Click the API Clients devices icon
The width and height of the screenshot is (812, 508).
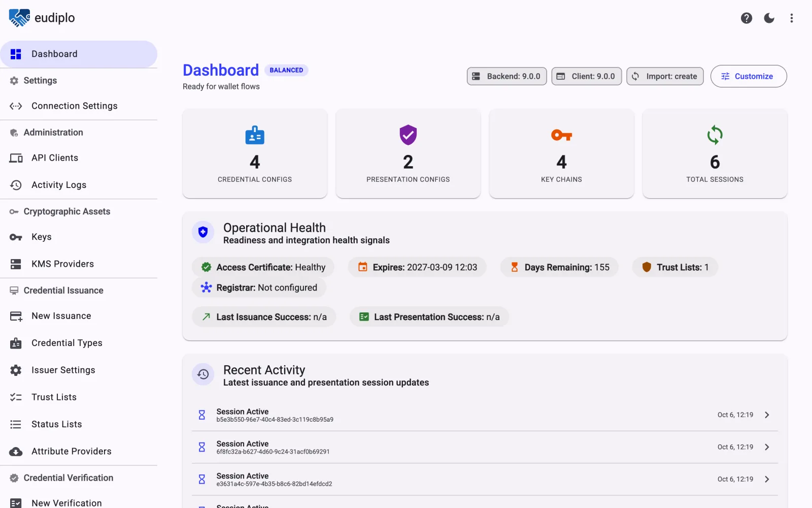pyautogui.click(x=16, y=158)
